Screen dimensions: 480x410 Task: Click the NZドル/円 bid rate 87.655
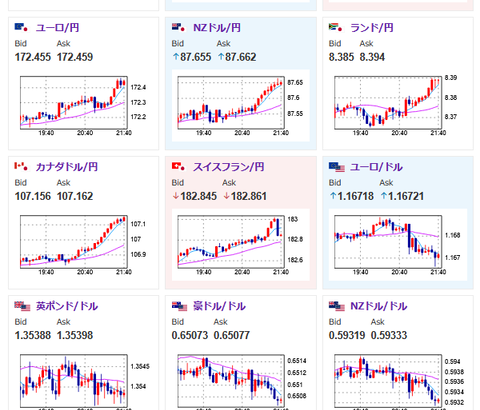192,57
